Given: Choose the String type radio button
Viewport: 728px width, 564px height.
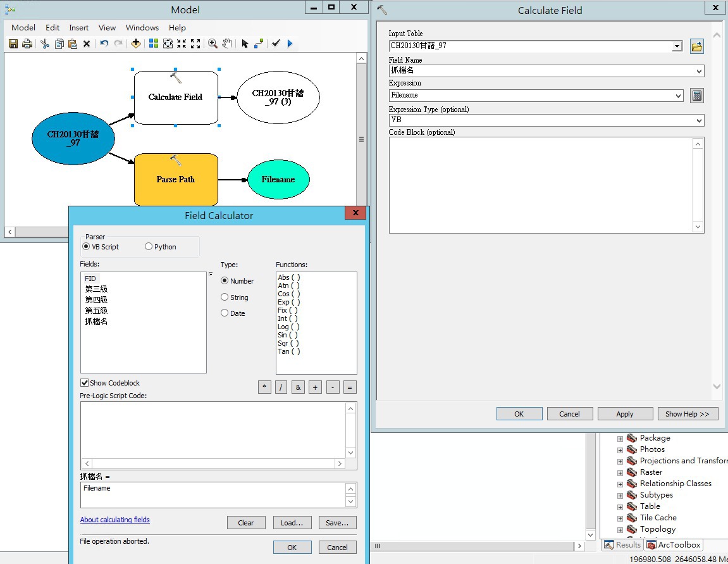Looking at the screenshot, I should coord(225,298).
